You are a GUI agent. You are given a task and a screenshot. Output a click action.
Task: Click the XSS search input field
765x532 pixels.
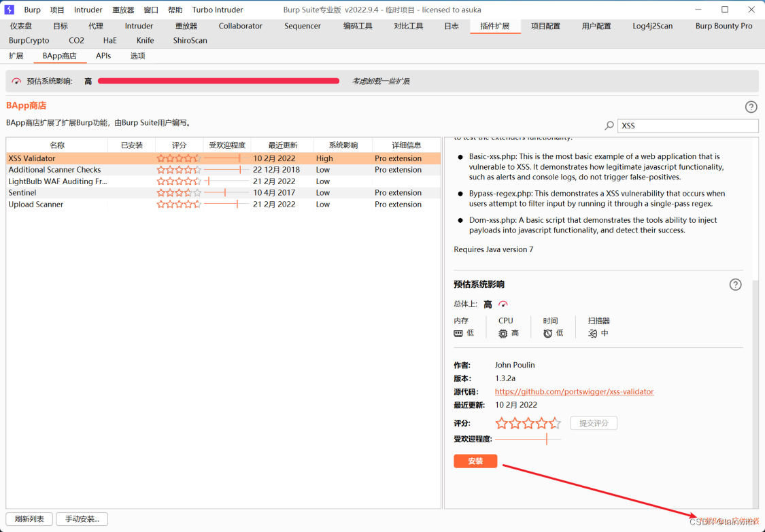[688, 126]
